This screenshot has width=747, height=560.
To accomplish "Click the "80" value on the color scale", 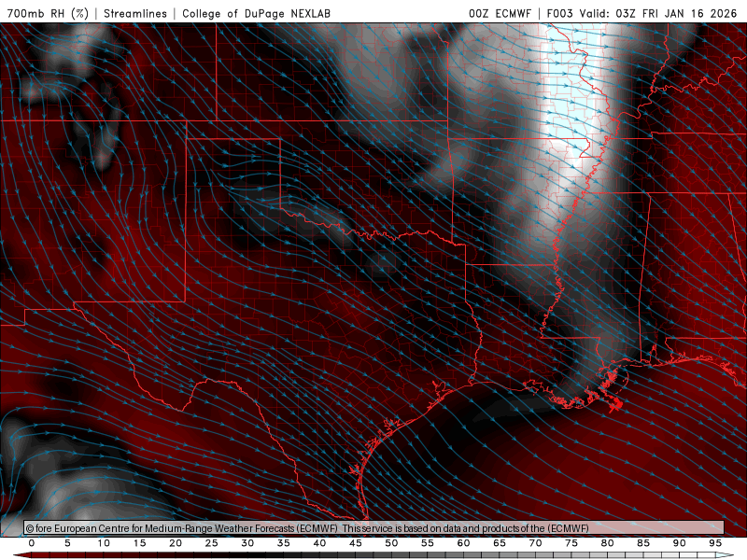I will (608, 543).
